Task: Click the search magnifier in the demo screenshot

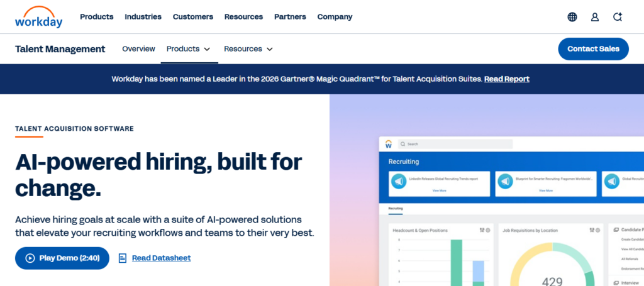Action: coord(402,144)
